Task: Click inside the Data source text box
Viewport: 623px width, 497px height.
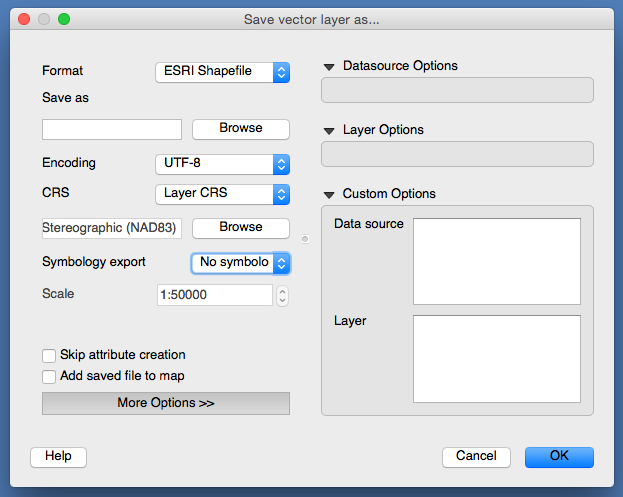Action: tap(497, 261)
